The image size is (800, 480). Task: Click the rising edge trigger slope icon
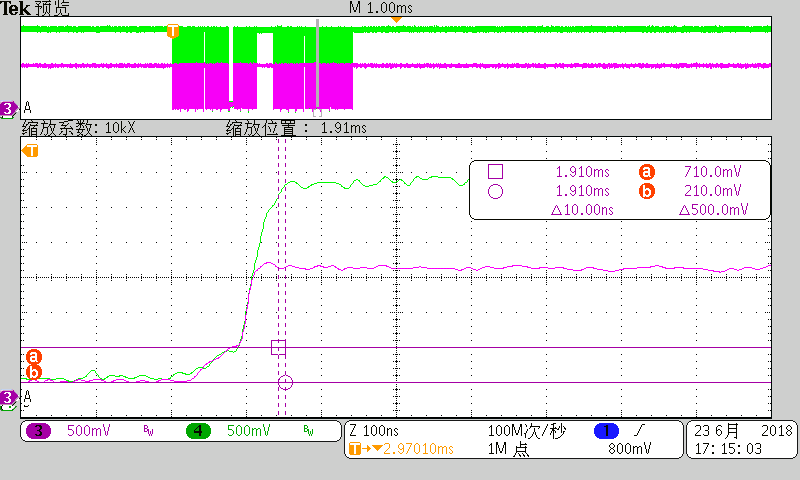639,431
